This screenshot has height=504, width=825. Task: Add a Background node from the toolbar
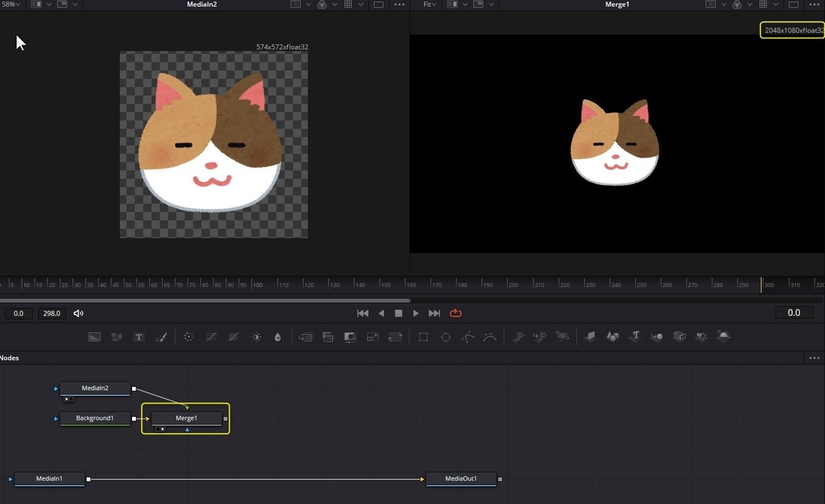(x=95, y=337)
